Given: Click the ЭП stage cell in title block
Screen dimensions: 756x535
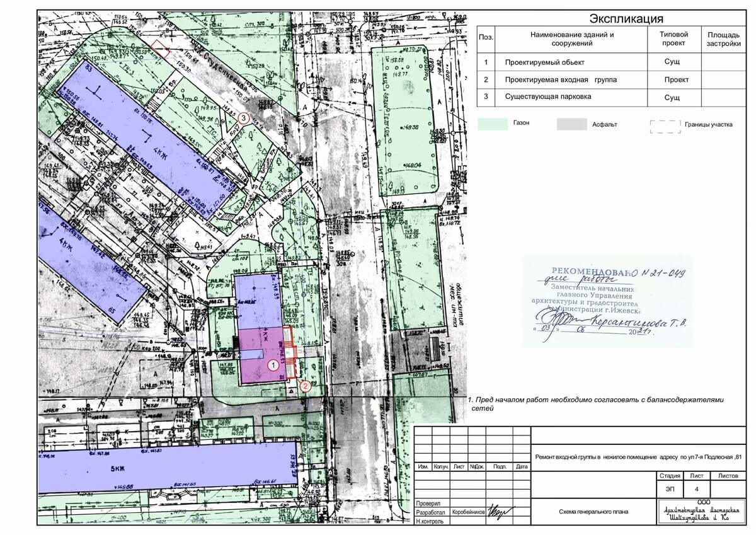Looking at the screenshot, I should coord(669,488).
